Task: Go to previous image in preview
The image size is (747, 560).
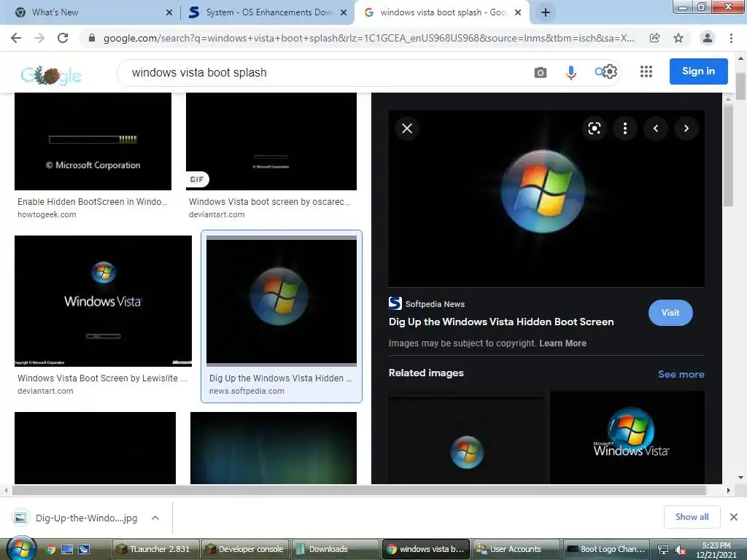Action: [x=656, y=128]
